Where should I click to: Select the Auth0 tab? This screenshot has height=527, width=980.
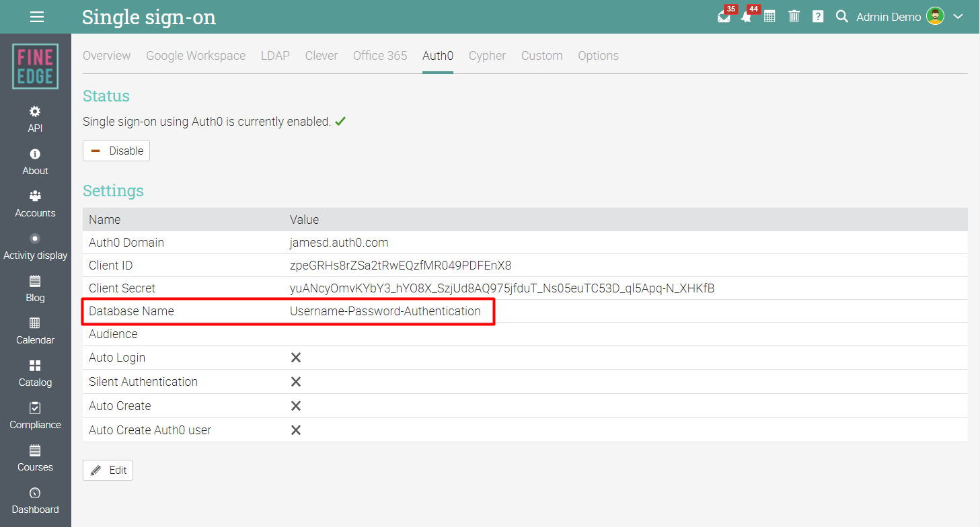438,56
